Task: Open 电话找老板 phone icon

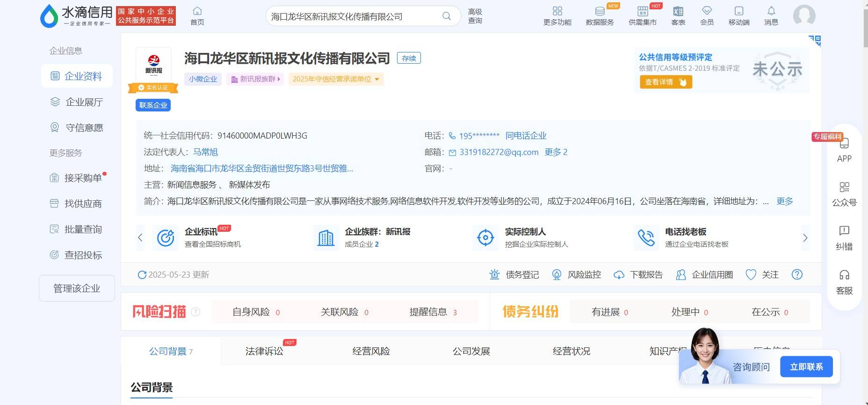Action: pyautogui.click(x=646, y=238)
